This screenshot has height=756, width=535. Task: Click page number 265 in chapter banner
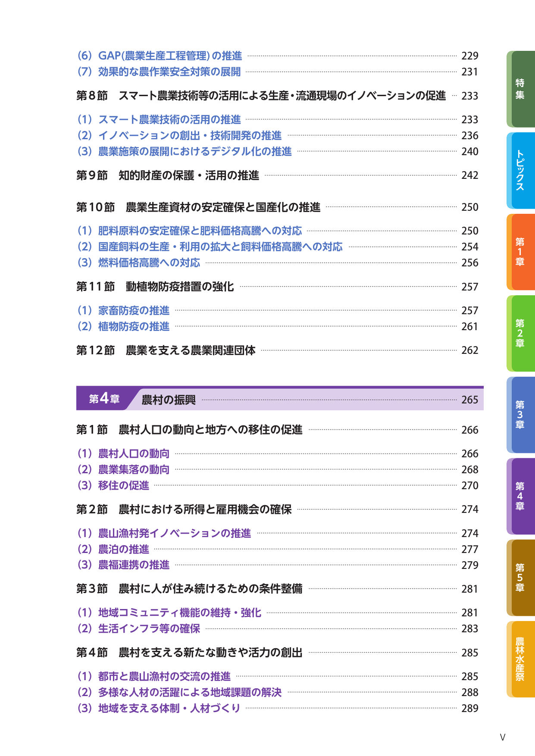coord(470,400)
